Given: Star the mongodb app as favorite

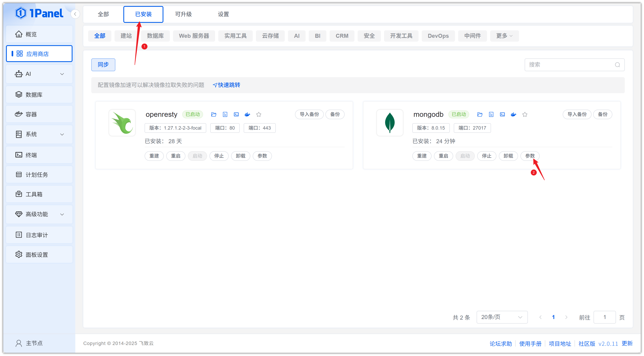Looking at the screenshot, I should 524,114.
